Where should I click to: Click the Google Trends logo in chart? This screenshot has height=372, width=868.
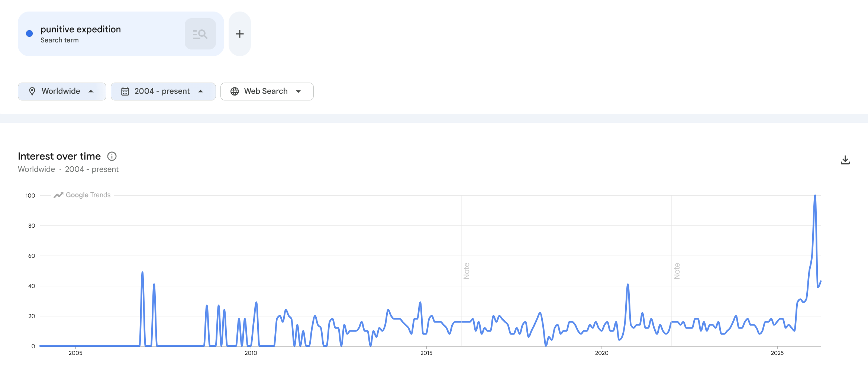tap(82, 195)
